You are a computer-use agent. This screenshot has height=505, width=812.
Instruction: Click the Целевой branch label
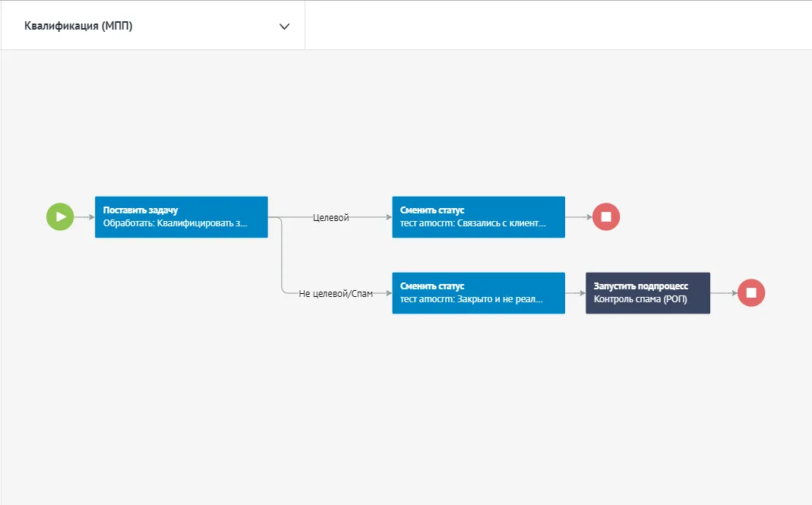330,217
